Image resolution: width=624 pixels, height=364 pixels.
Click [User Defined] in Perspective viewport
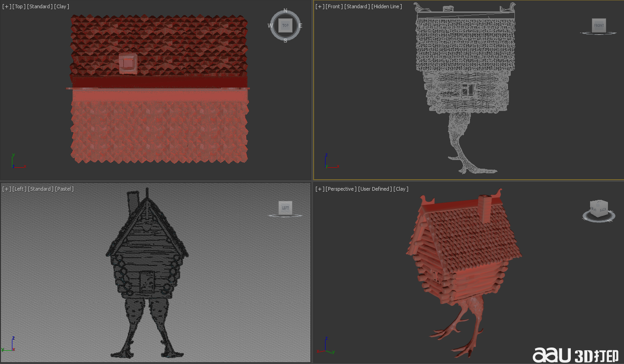pyautogui.click(x=375, y=189)
